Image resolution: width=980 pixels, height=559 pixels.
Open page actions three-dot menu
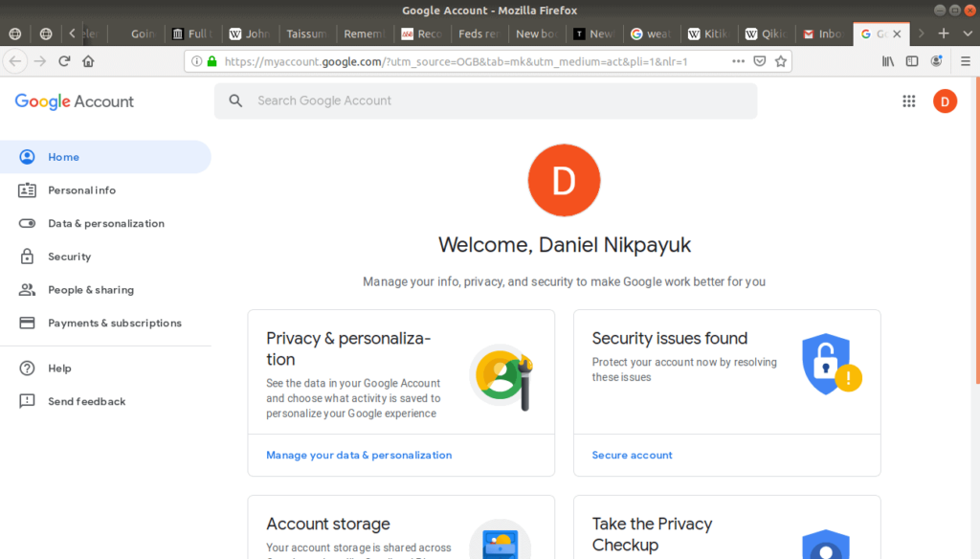tap(738, 61)
